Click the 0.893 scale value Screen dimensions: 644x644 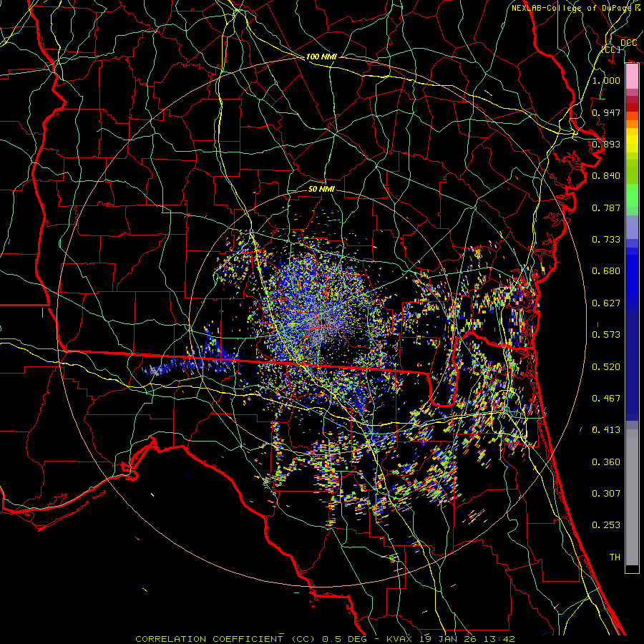[606, 144]
